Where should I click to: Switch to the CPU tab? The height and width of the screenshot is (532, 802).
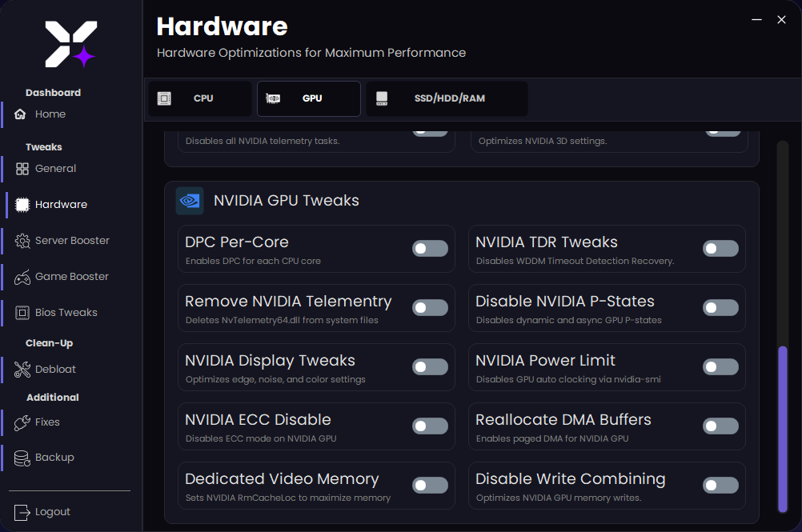click(x=200, y=98)
